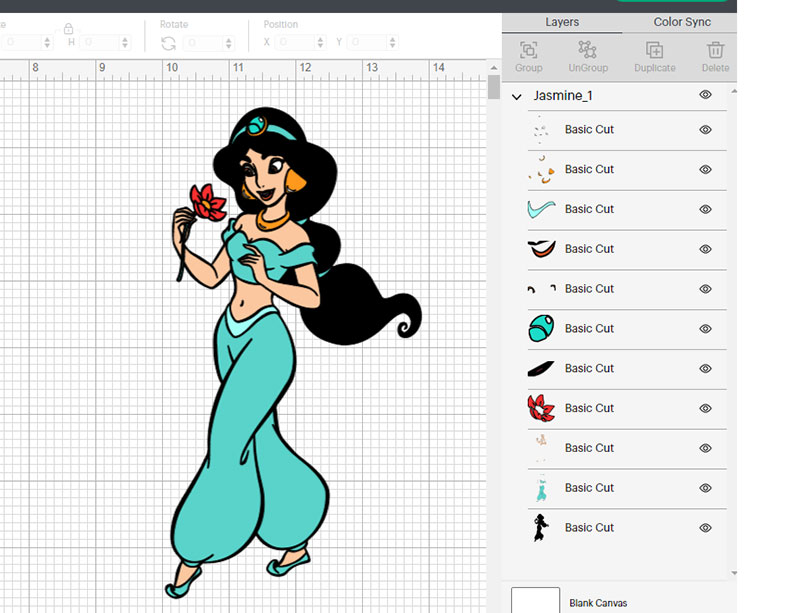Hide the teal outfit Basic Cut layer
Image resolution: width=800 pixels, height=613 pixels.
[x=705, y=488]
